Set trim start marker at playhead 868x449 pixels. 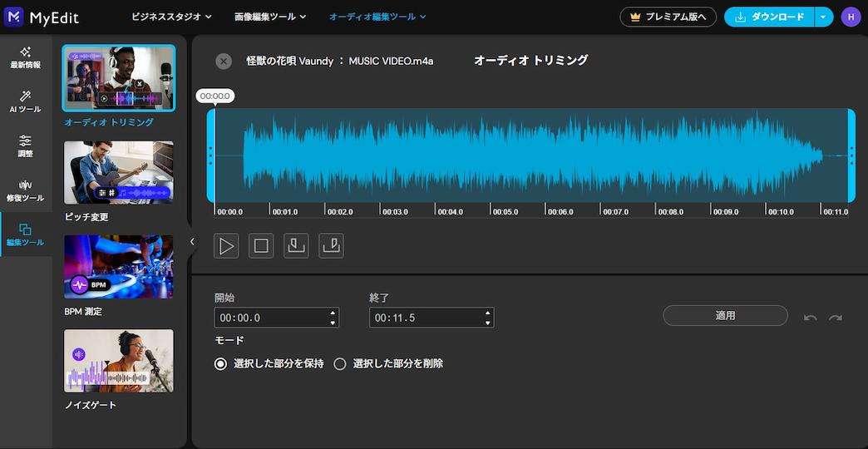(x=296, y=246)
